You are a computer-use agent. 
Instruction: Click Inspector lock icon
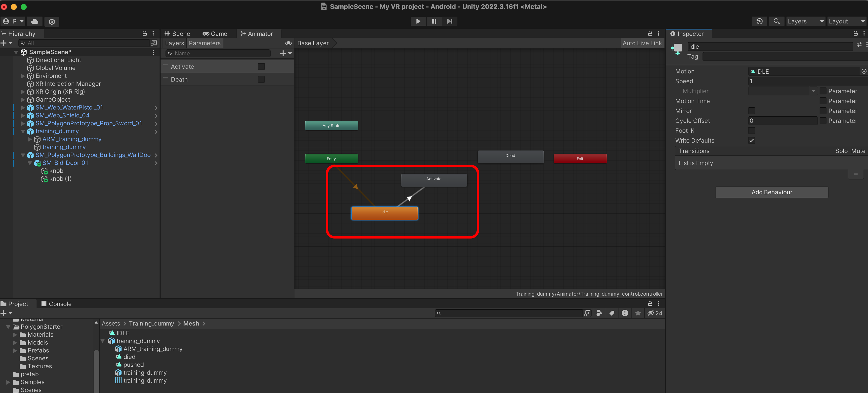[855, 33]
